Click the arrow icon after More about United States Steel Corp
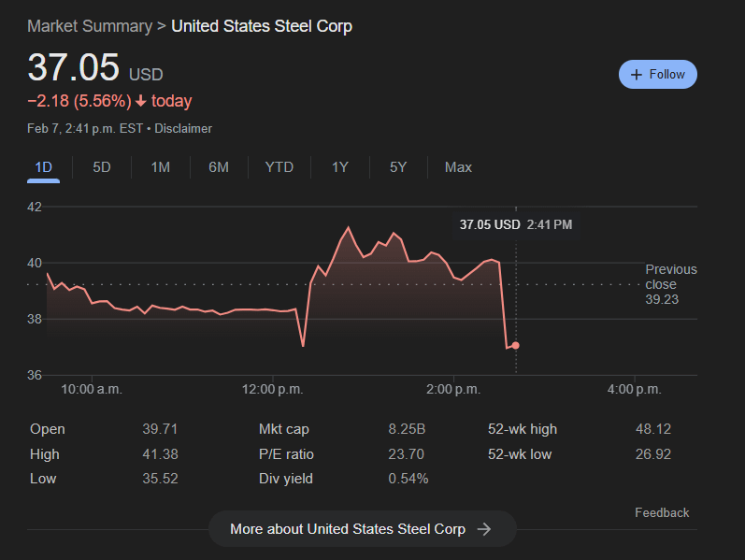745x560 pixels. 484,529
